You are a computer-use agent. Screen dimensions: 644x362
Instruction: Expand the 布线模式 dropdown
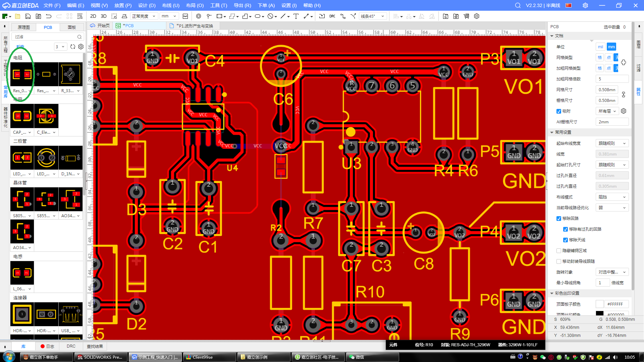click(612, 197)
